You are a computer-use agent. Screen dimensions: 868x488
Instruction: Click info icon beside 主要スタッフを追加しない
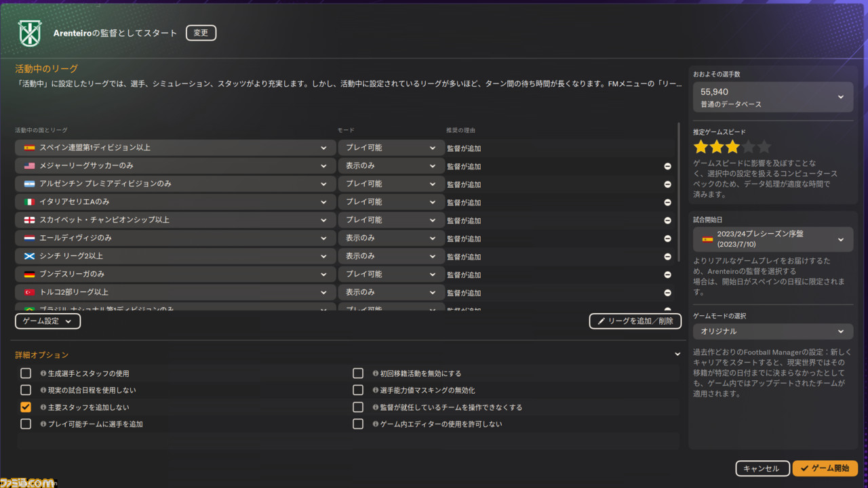tap(43, 407)
